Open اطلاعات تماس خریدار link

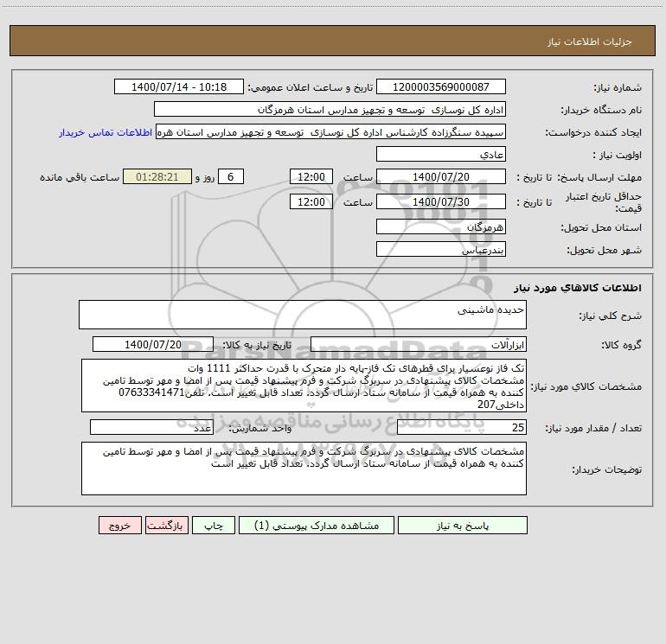pos(106,132)
